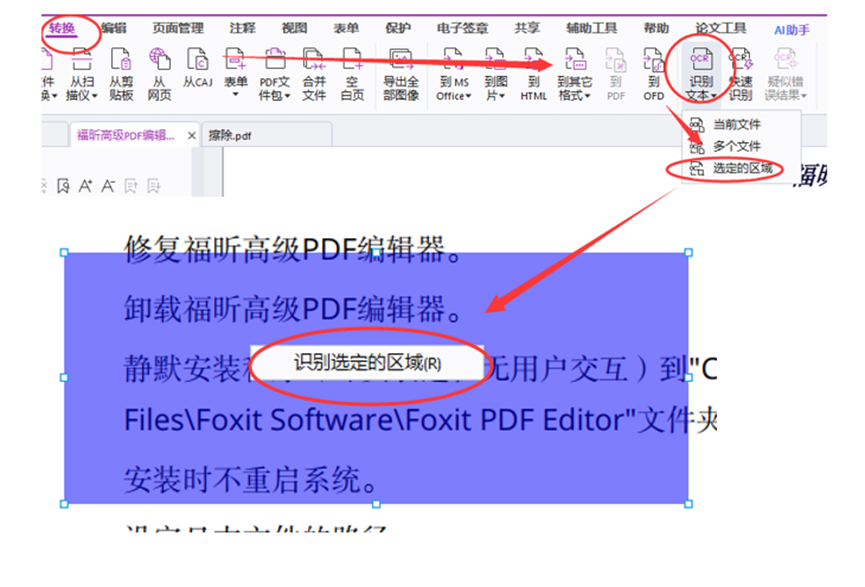This screenshot has height=587, width=865.
Task: Open the 电子签章 ribbon tab
Action: click(462, 28)
